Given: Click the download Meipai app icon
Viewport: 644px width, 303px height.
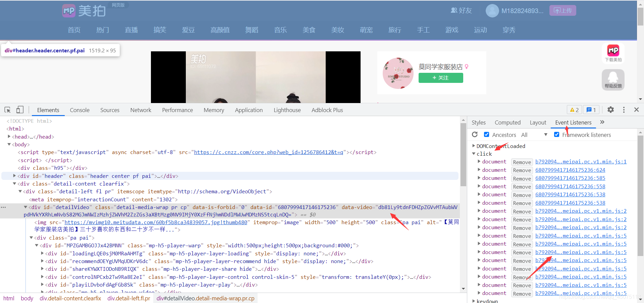Looking at the screenshot, I should (613, 53).
